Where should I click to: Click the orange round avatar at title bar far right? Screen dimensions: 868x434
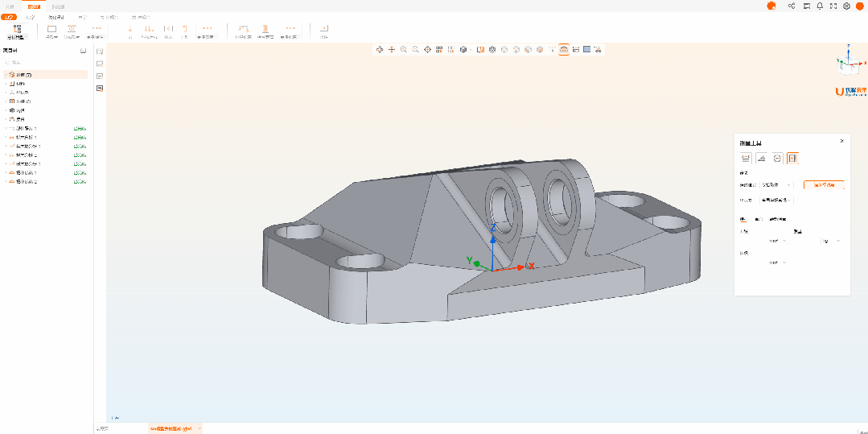point(860,6)
